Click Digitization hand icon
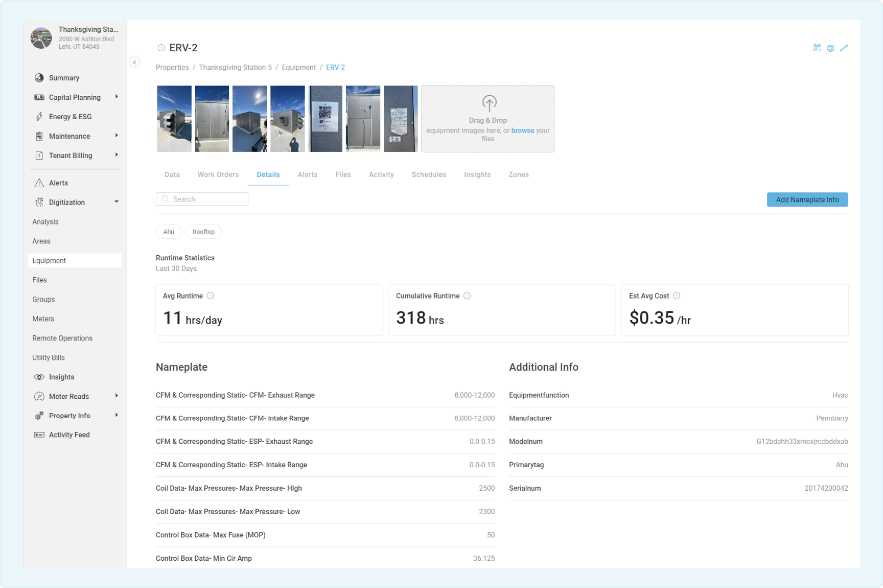This screenshot has width=883, height=588. tap(39, 202)
